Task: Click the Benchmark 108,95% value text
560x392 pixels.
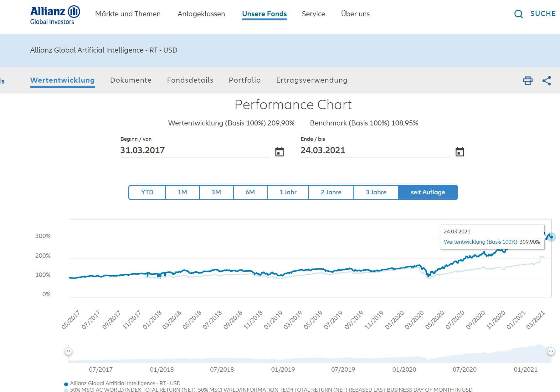Action: [x=364, y=123]
